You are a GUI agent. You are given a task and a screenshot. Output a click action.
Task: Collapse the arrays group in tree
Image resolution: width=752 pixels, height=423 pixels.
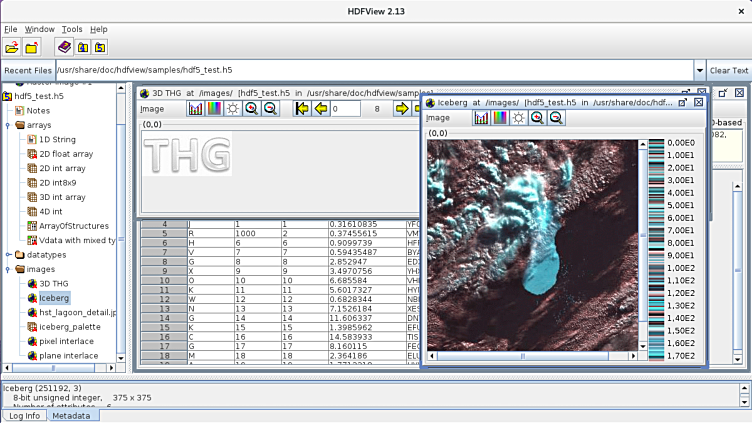point(8,125)
